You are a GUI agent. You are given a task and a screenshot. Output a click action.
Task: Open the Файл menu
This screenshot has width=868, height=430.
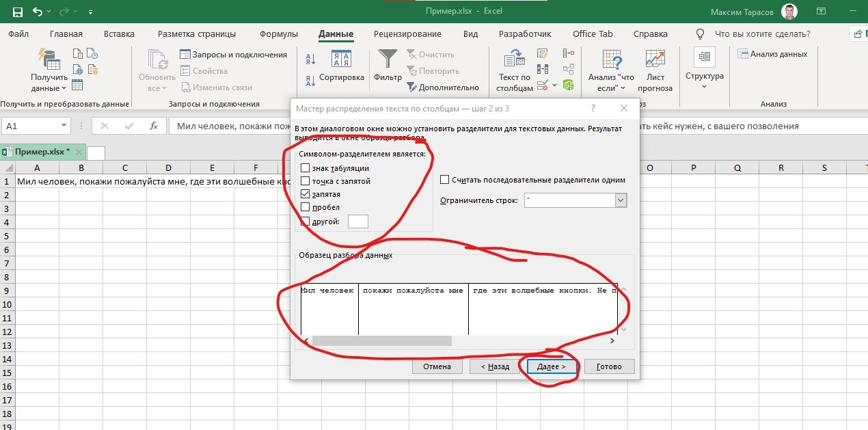(x=18, y=34)
